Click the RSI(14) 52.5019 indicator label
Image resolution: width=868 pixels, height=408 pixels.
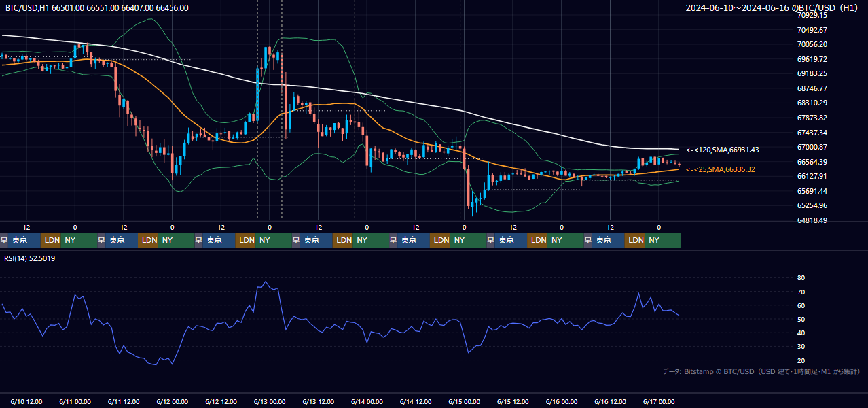pos(30,258)
